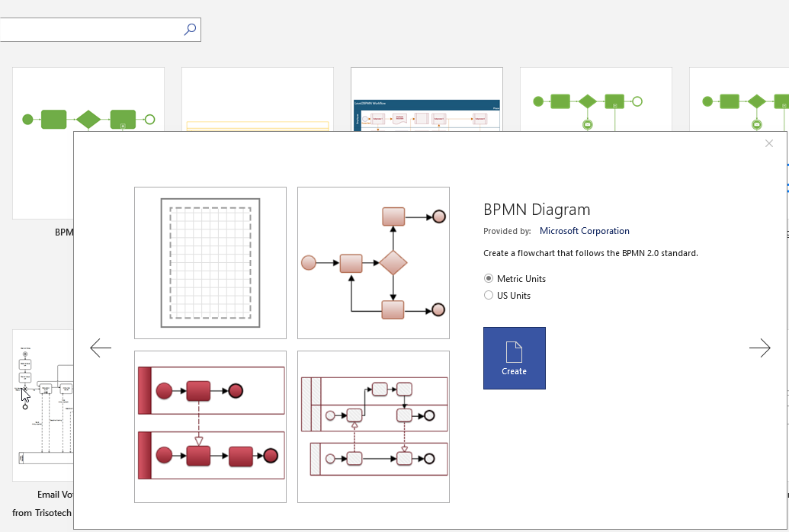Click the search magnifier icon
The width and height of the screenshot is (789, 532).
[190, 30]
